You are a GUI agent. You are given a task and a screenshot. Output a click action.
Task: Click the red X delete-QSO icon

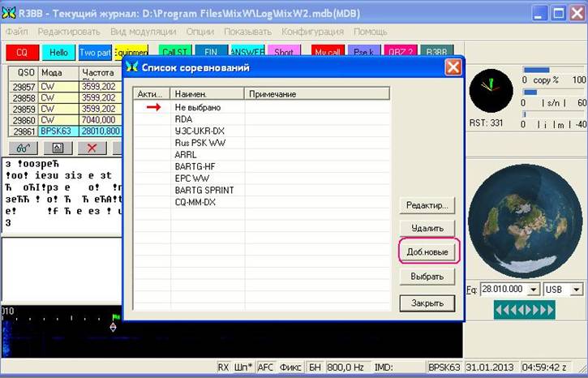point(92,148)
